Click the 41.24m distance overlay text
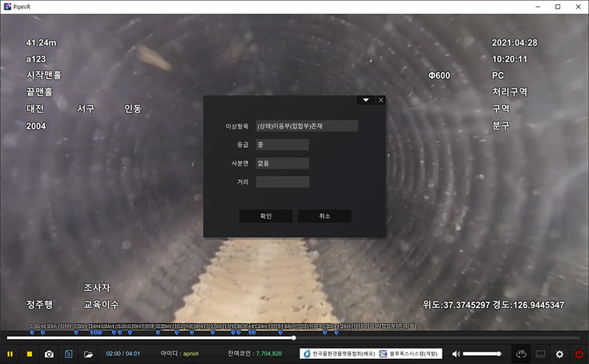 tap(41, 43)
